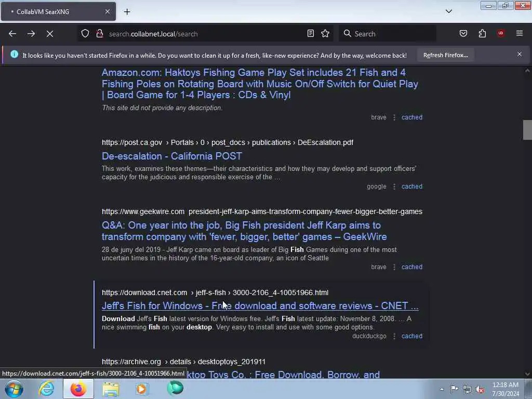Click the scrollbar down arrow
Viewport: 532px width, 399px height.
[527, 374]
